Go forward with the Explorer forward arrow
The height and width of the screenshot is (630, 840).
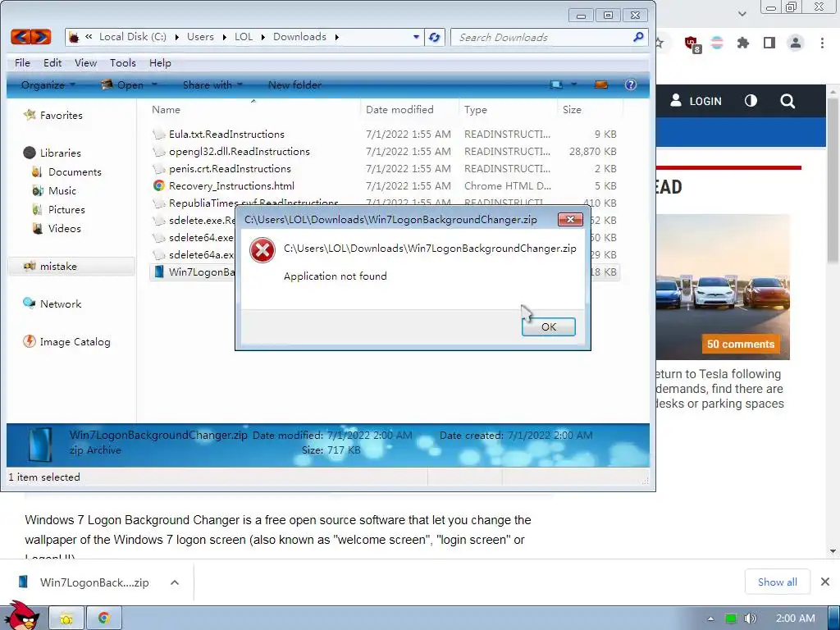click(x=41, y=37)
